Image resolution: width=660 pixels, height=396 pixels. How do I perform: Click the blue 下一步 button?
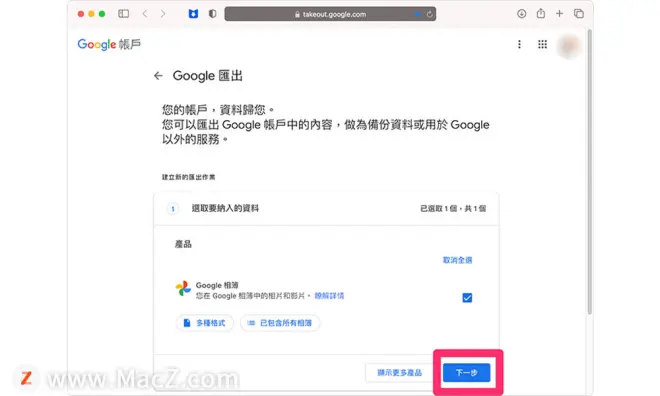click(466, 372)
